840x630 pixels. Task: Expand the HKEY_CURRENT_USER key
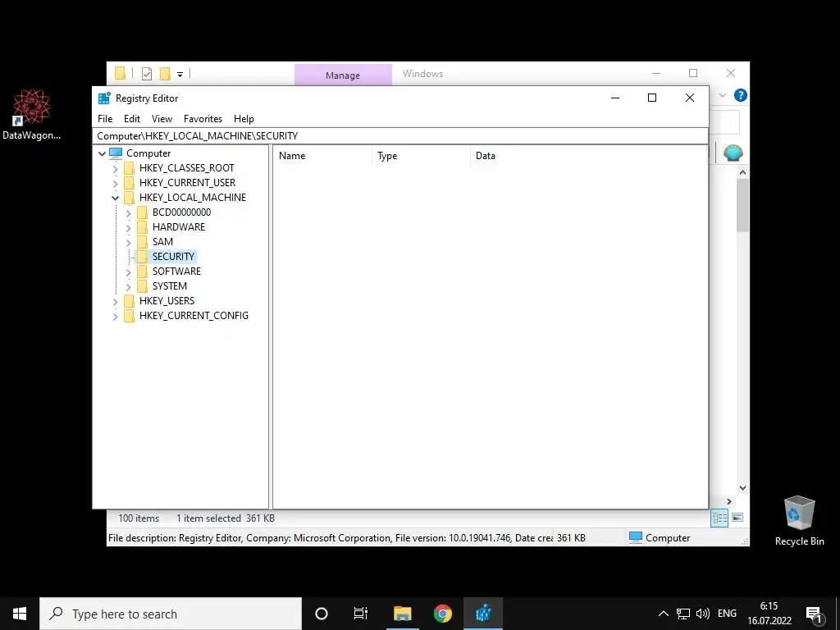[115, 183]
